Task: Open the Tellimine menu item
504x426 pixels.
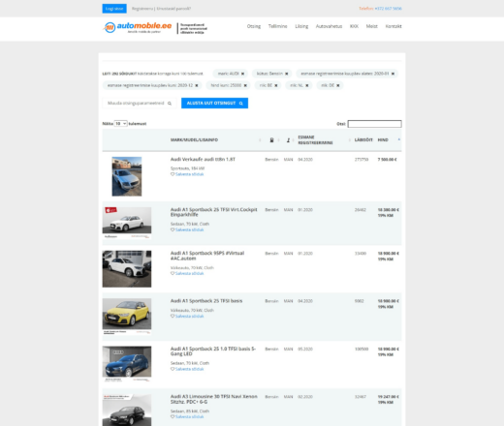Action: [x=277, y=26]
